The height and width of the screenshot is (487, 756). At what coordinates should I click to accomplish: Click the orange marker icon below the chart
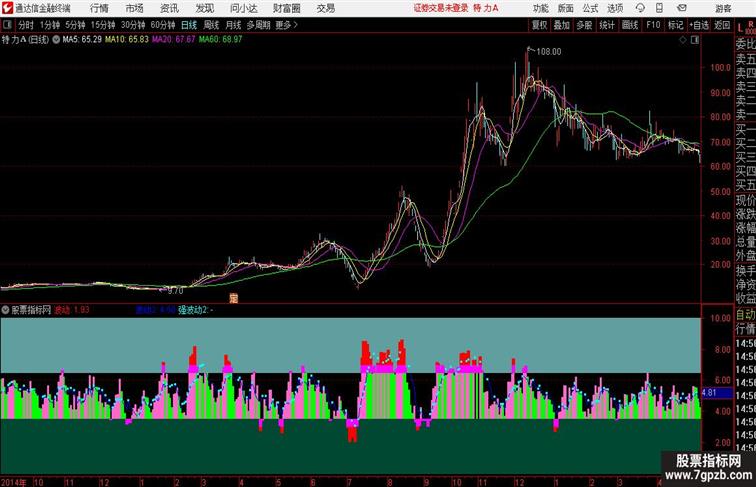(x=234, y=298)
